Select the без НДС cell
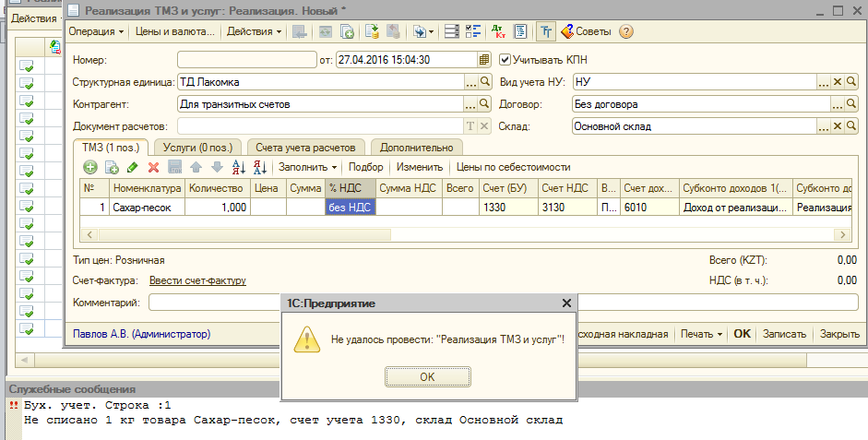 click(351, 208)
